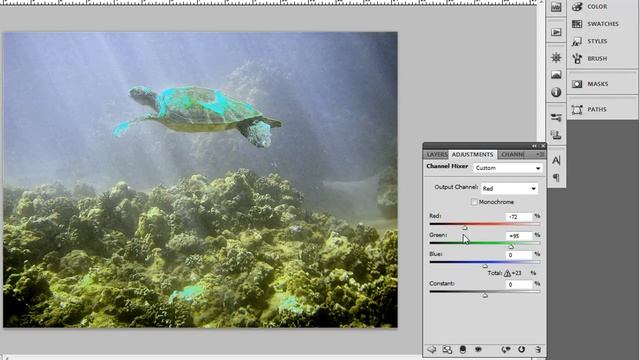This screenshot has height=360, width=640.
Task: Collapse the Adjustments panel double arrows
Action: (534, 146)
